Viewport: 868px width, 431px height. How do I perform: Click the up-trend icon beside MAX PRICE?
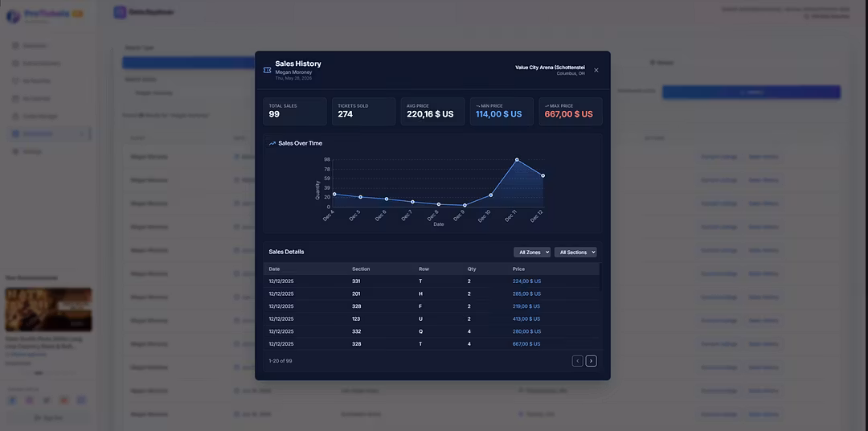[547, 105]
